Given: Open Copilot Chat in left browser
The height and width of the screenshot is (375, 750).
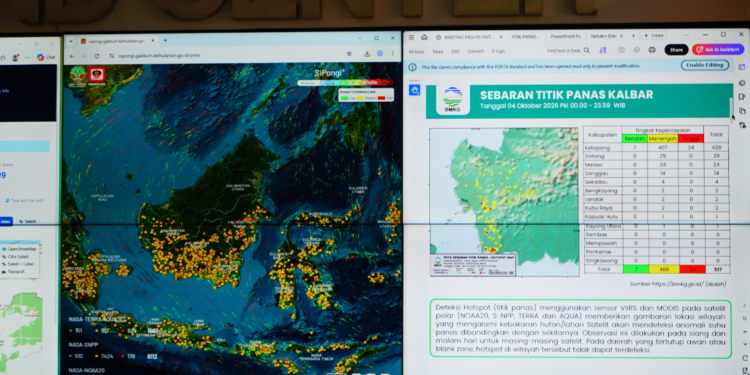Looking at the screenshot, I should point(46,57).
